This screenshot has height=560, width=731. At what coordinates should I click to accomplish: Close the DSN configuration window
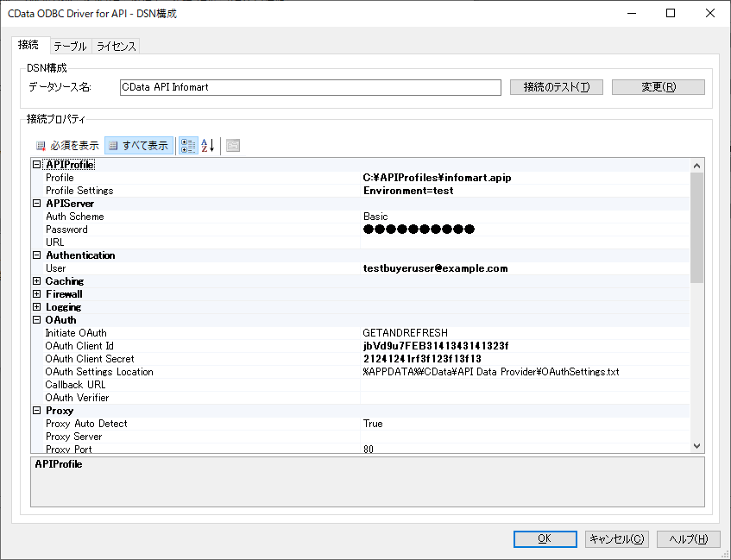(x=710, y=13)
